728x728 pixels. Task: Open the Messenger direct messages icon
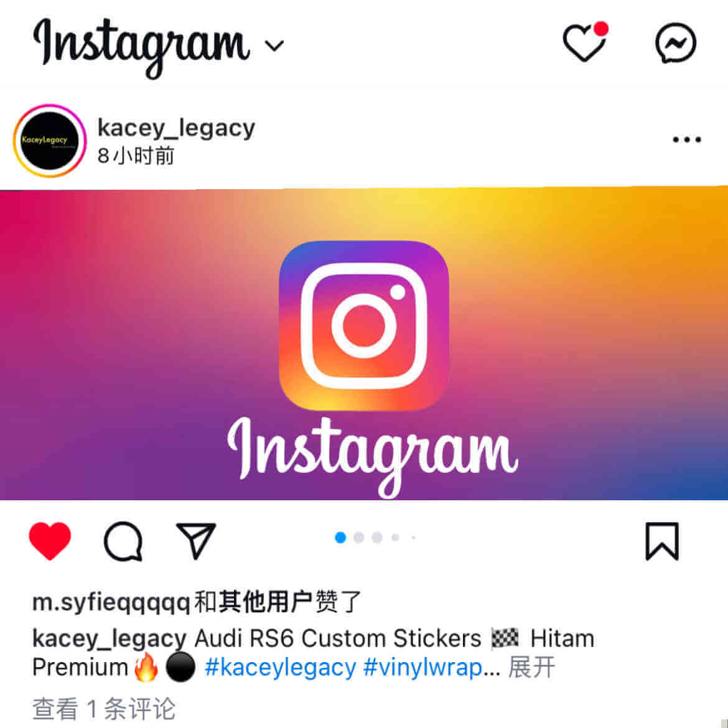(x=676, y=43)
